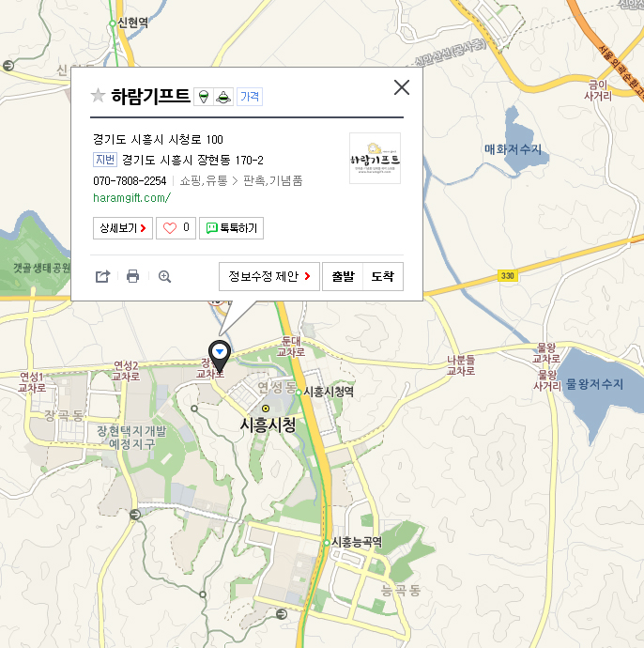Viewport: 644px width, 648px height.
Task: Click the road address 시청로 100 text
Action: (x=158, y=139)
